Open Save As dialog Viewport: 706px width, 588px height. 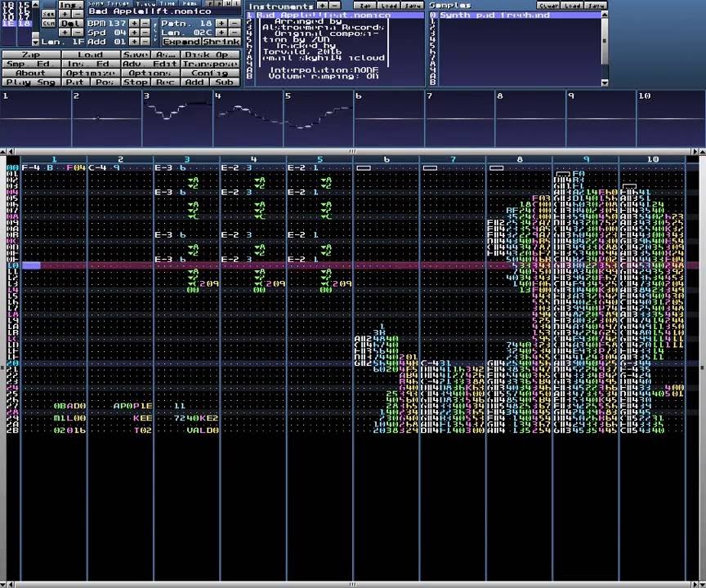[165, 55]
